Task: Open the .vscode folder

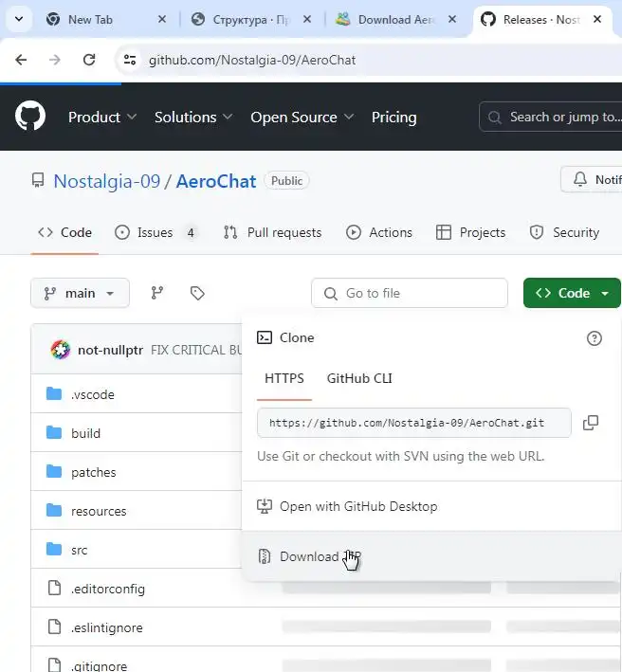Action: pyautogui.click(x=93, y=394)
